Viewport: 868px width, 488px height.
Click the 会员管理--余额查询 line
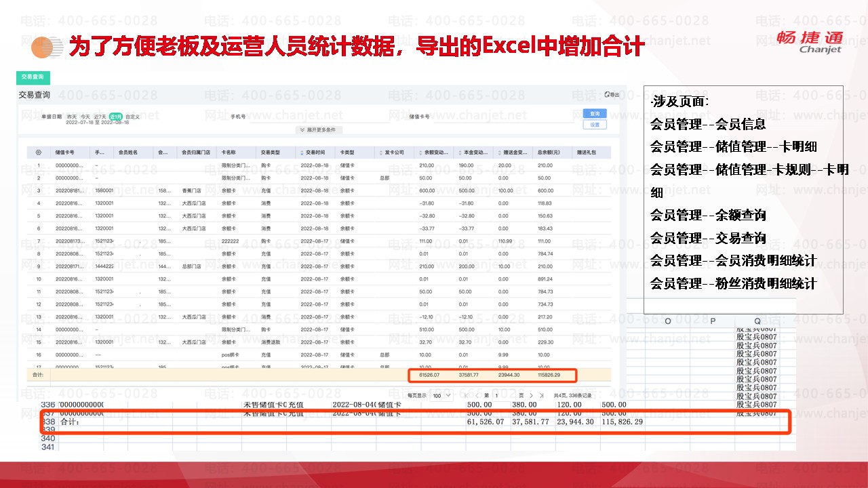click(x=708, y=216)
